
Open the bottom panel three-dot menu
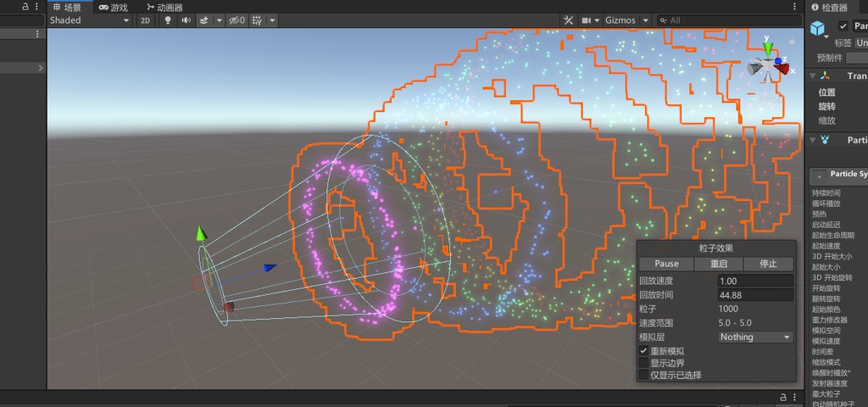click(795, 397)
